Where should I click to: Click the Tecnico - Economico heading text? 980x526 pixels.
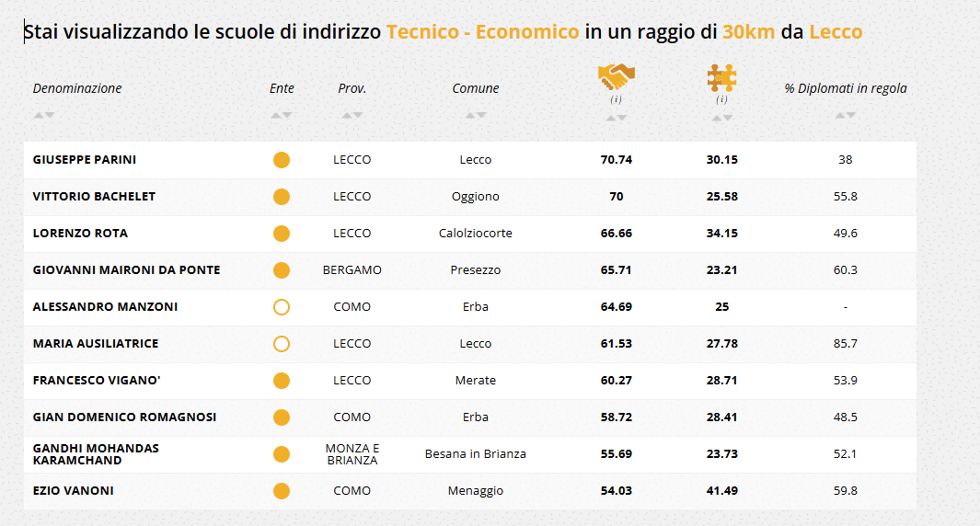483,32
